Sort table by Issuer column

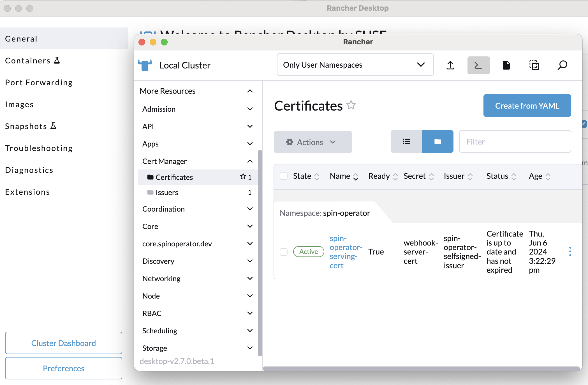tap(458, 176)
